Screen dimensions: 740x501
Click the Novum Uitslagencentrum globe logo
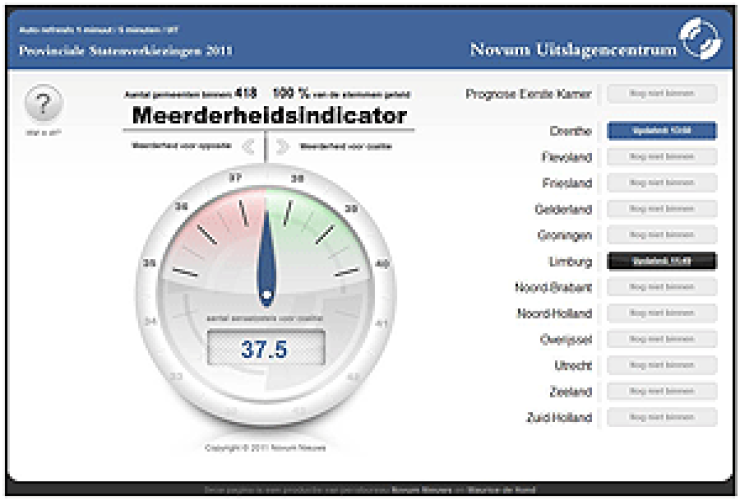(x=700, y=38)
